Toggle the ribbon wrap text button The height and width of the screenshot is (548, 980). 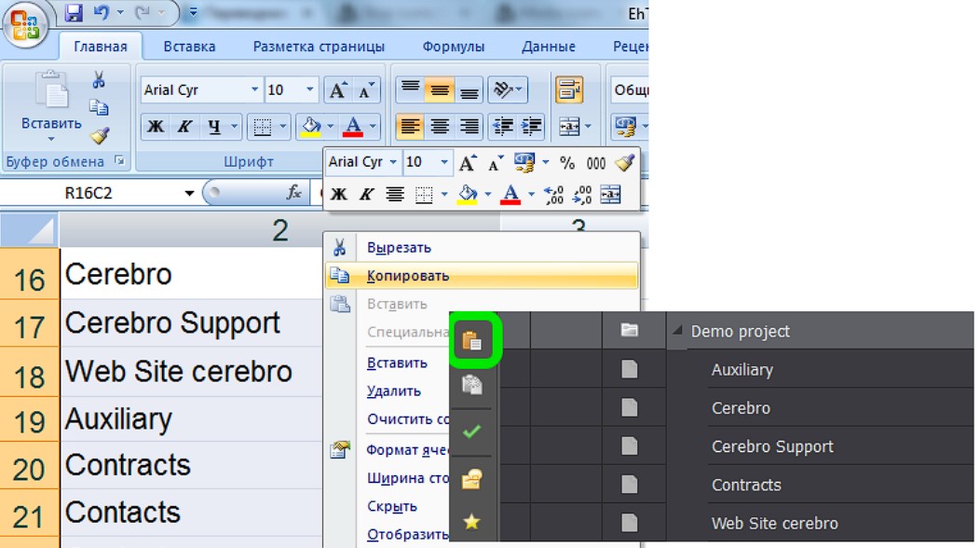(569, 89)
